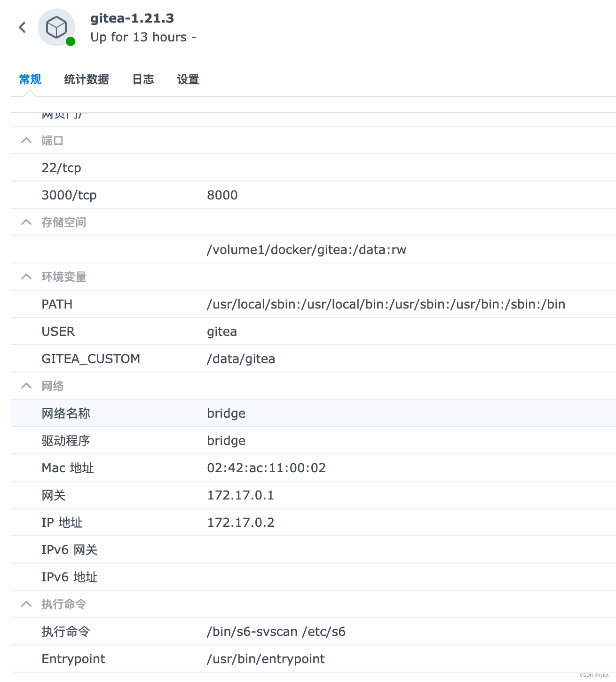The height and width of the screenshot is (682, 616).
Task: Click the 执行命令 row label
Action: [66, 632]
